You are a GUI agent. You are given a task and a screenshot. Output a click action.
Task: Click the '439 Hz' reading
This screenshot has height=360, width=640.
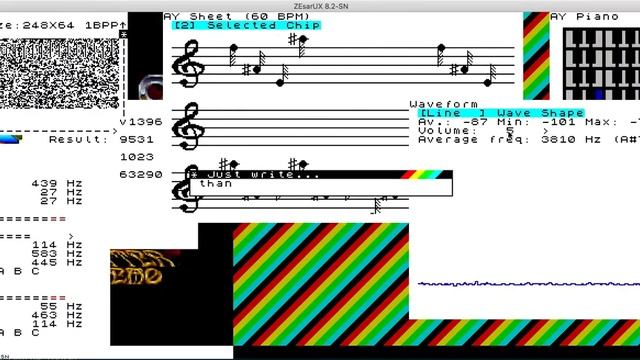[57, 183]
